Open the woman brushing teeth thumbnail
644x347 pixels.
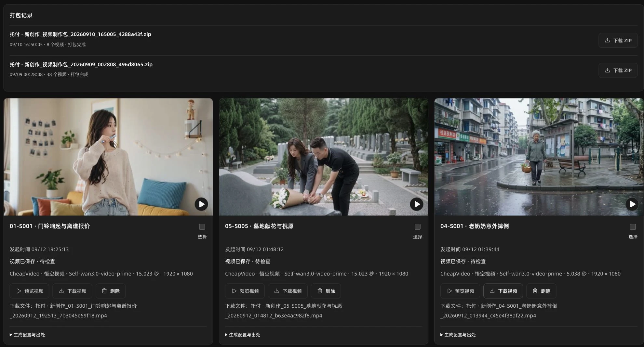pyautogui.click(x=108, y=157)
